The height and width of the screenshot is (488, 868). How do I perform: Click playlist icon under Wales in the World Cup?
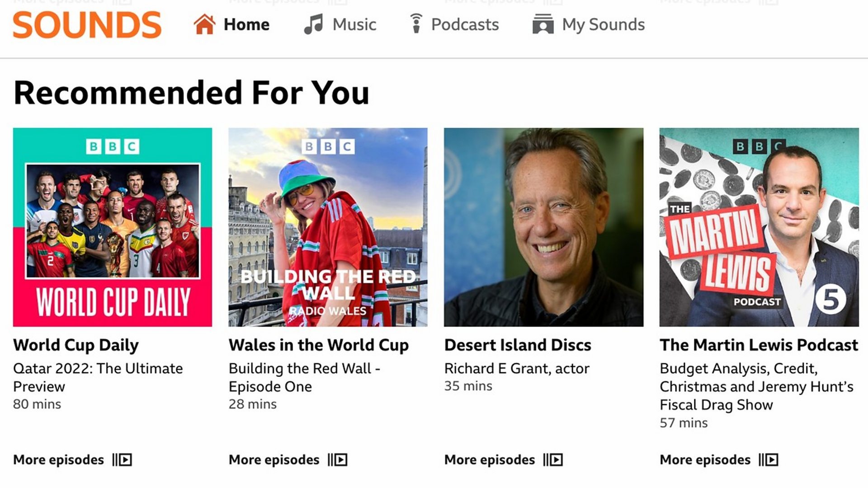pyautogui.click(x=338, y=460)
